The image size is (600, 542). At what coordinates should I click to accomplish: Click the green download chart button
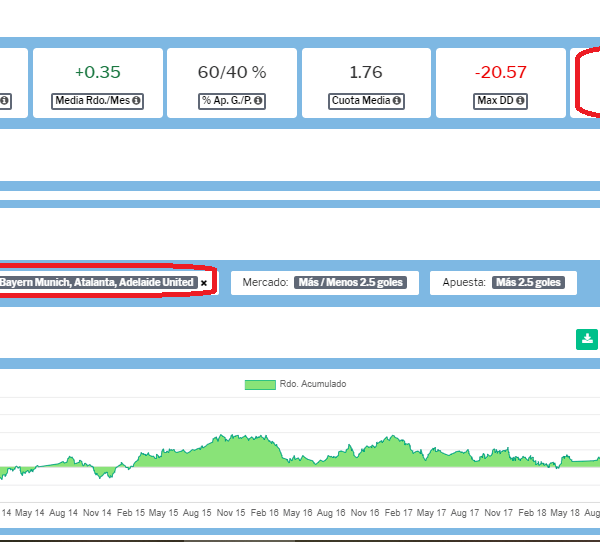point(586,340)
